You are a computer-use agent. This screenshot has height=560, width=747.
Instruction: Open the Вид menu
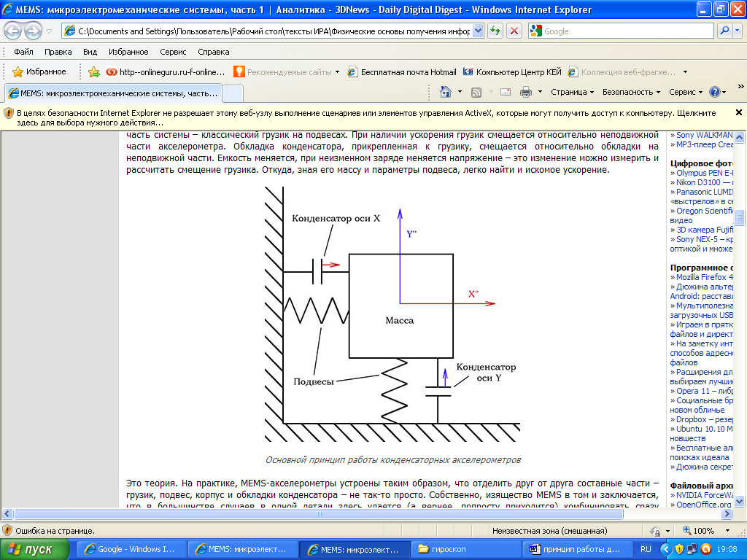coord(90,52)
